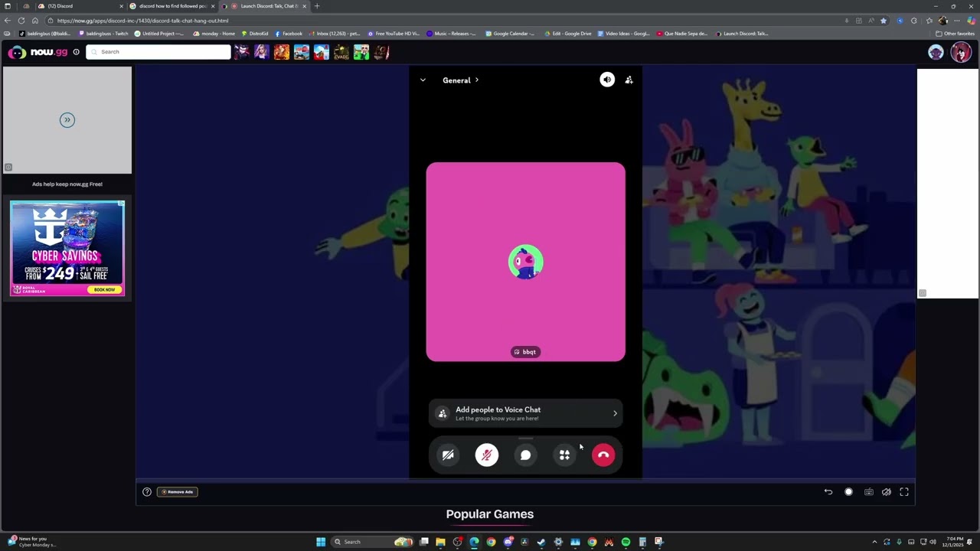
Task: Click the circular icon left of profile avatar
Action: coord(936,52)
